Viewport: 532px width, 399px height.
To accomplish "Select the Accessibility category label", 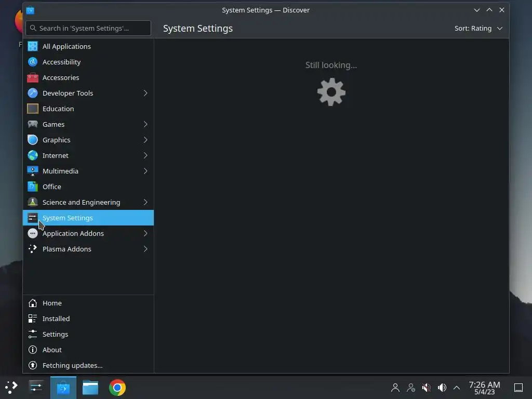I will (61, 62).
